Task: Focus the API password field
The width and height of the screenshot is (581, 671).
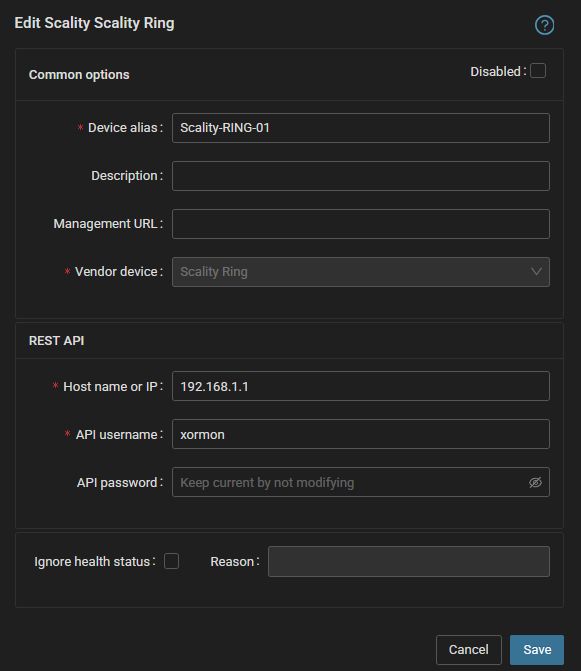Action: point(361,482)
